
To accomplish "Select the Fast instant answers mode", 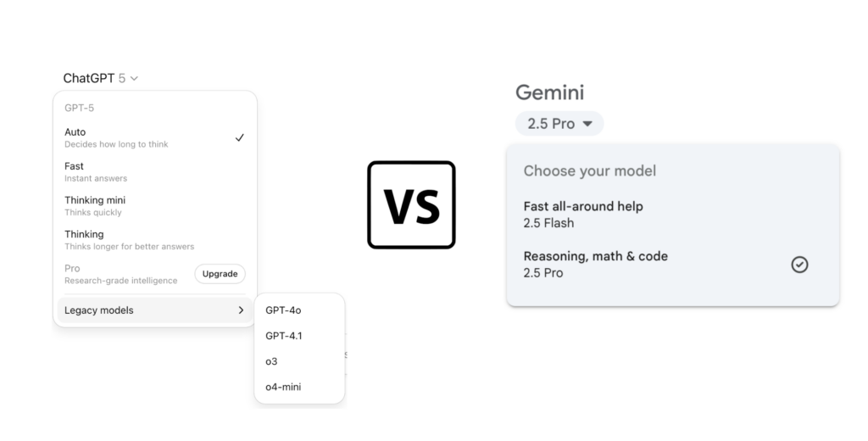I will (95, 171).
